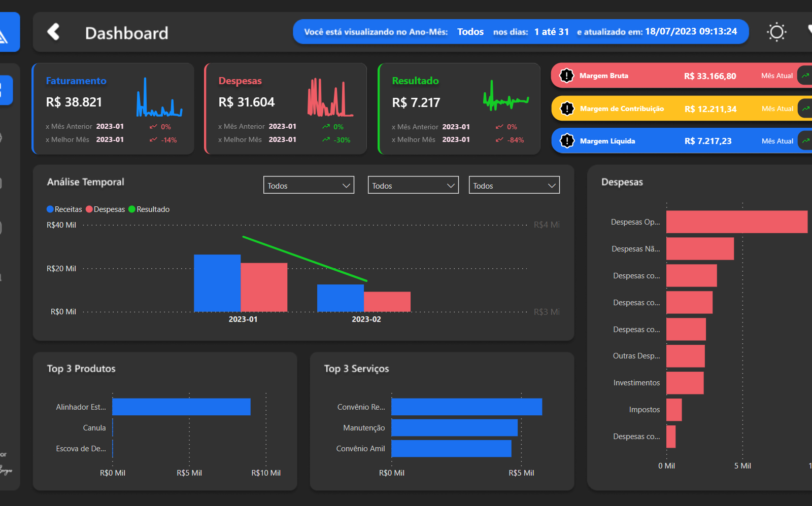Click the trend arrow beside Faturamento 0%
Screen dimensions: 812x506
tap(153, 127)
